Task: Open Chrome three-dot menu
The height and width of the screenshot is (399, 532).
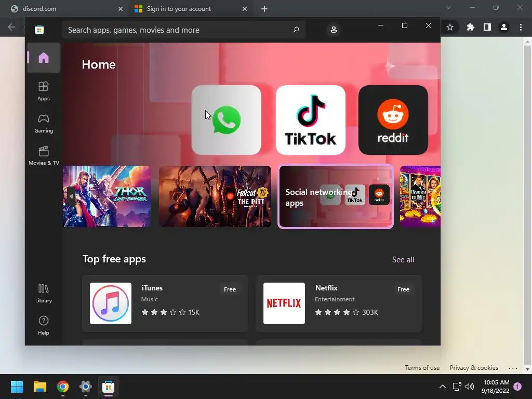Action: 521,27
